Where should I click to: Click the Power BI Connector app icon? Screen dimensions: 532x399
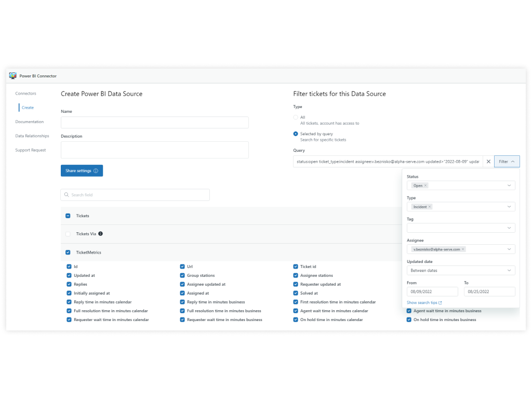coord(12,75)
